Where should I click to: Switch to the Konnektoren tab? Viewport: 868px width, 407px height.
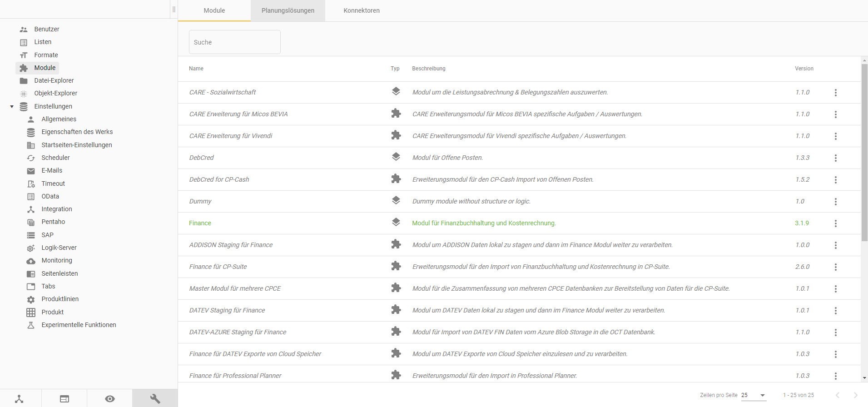362,10
